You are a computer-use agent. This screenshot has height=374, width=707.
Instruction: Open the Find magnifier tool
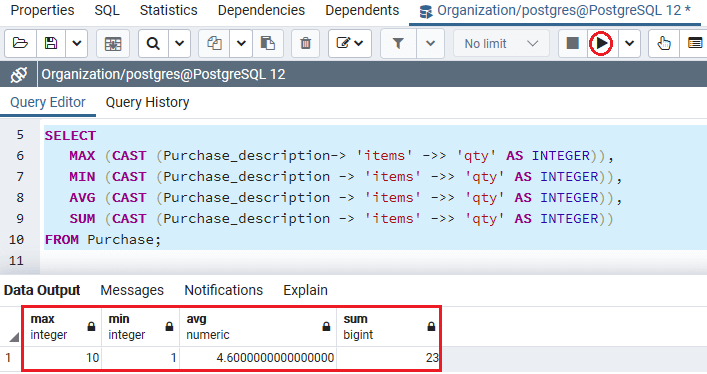click(x=153, y=43)
